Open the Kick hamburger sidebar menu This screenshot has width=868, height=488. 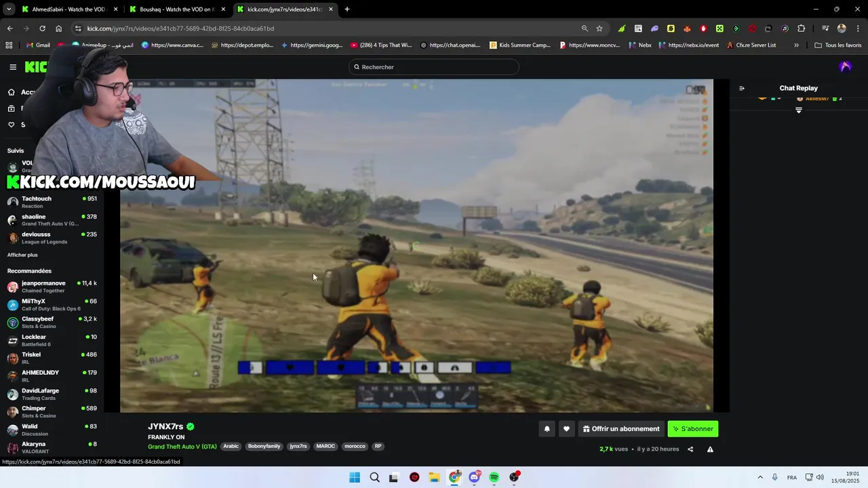point(13,67)
